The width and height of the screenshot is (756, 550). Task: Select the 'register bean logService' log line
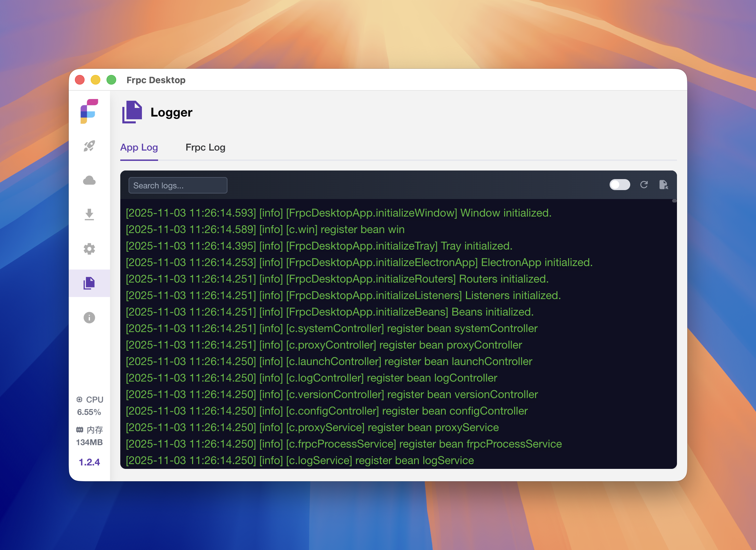[300, 460]
